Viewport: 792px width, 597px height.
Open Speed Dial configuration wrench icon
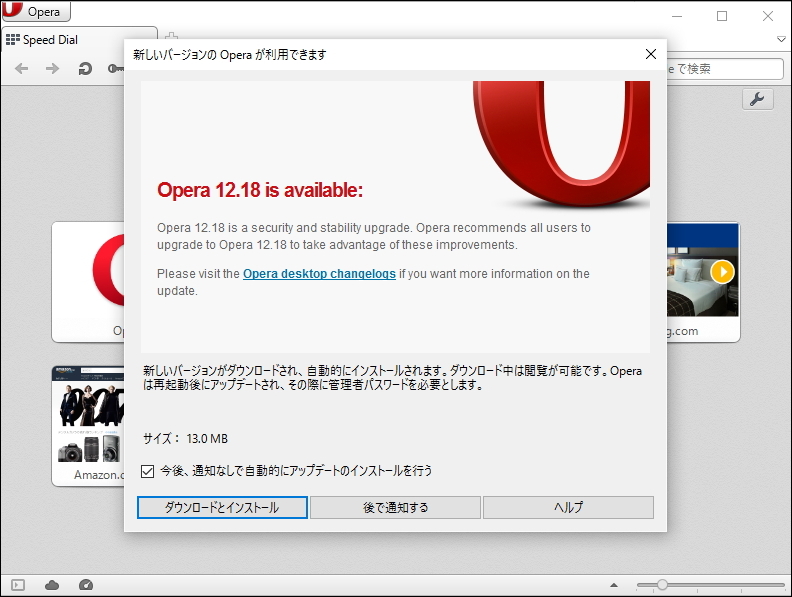(x=757, y=99)
